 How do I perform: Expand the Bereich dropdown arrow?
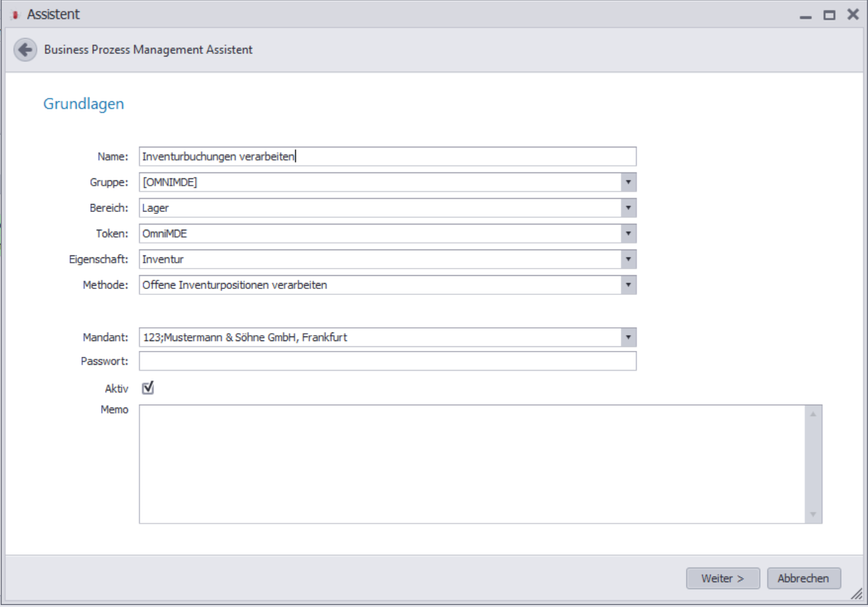628,208
